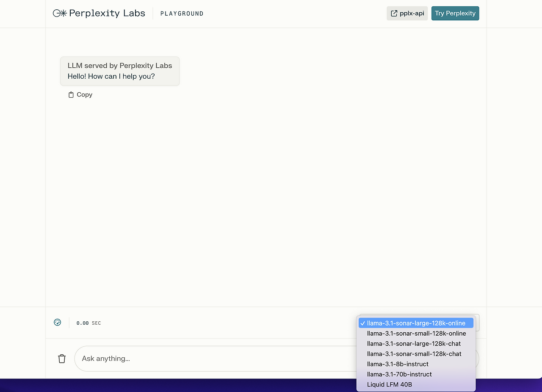The image size is (542, 392).
Task: Click the 0.00 SEC timing readout
Action: tap(88, 323)
